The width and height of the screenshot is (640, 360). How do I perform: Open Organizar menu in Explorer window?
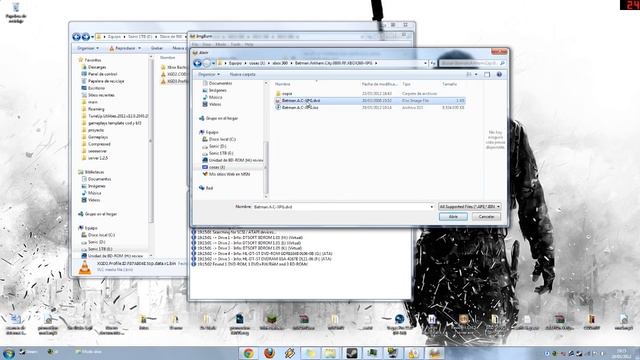(x=88, y=48)
